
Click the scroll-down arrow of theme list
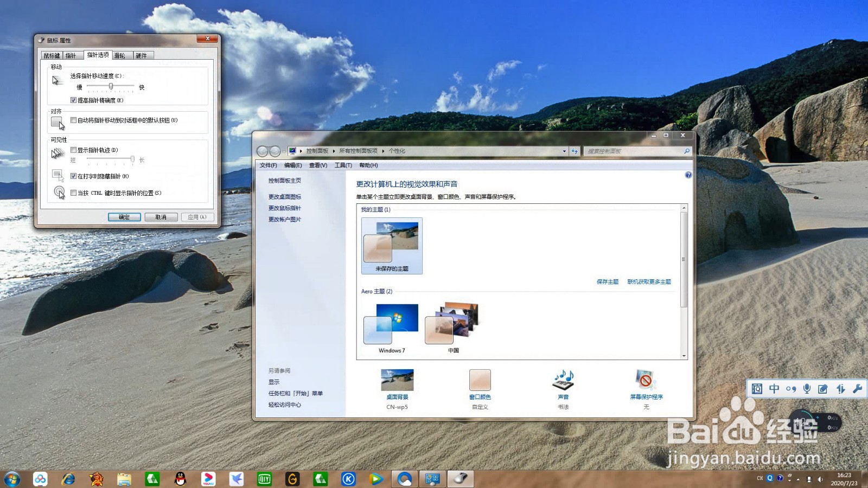click(x=684, y=356)
